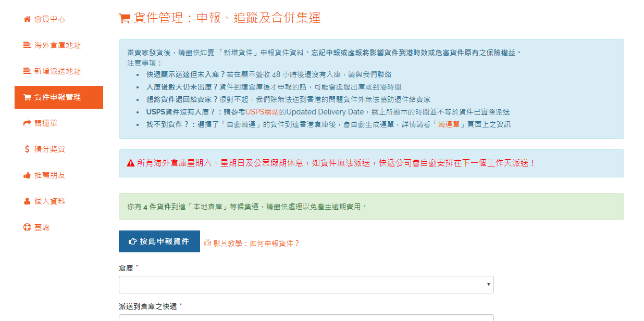Open the 影片教學：如何申報貨件 link

[x=256, y=243]
